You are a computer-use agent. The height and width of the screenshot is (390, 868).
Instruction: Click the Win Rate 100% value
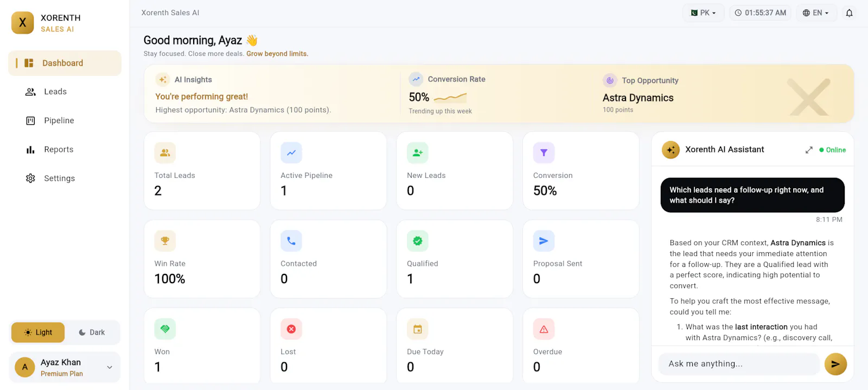point(170,279)
